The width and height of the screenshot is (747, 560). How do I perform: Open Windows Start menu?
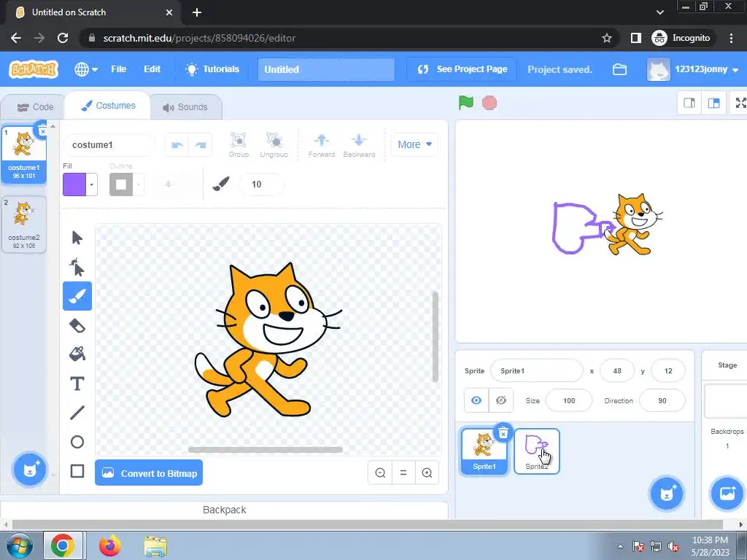[19, 546]
